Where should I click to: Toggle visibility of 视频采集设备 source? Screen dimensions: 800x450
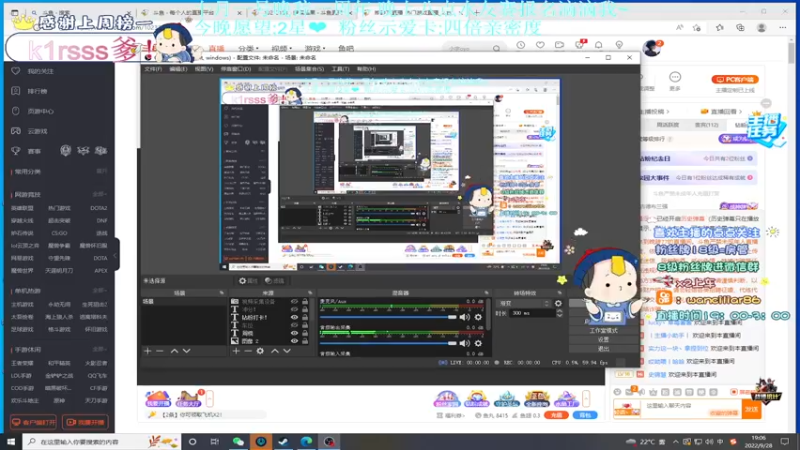coord(294,302)
